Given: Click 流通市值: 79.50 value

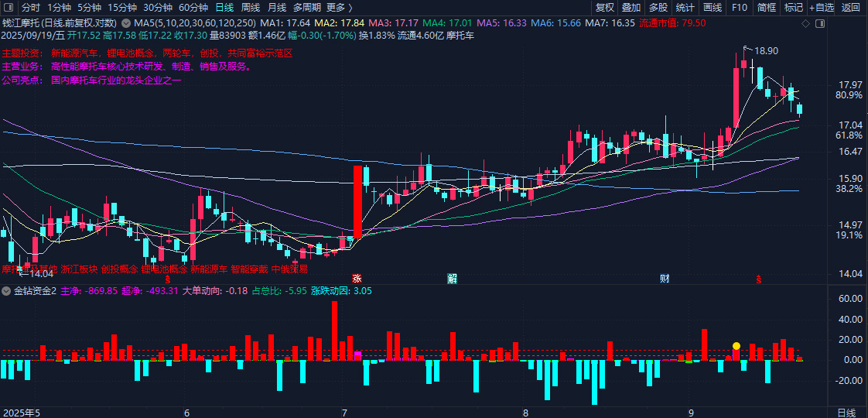Looking at the screenshot, I should 672,24.
